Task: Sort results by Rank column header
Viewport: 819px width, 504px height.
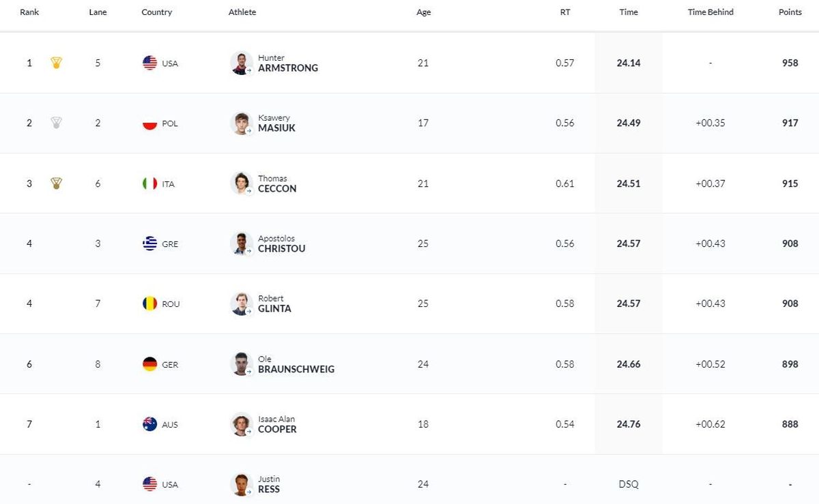Action: pyautogui.click(x=29, y=12)
